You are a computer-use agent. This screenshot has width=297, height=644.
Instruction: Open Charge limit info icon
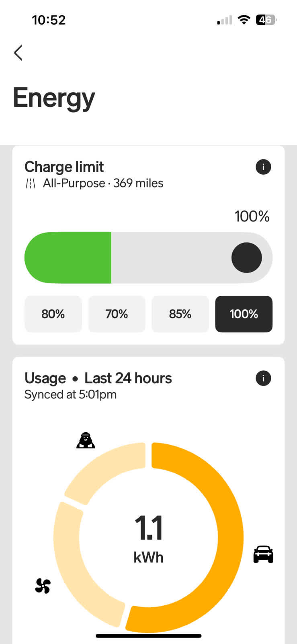[x=263, y=167]
